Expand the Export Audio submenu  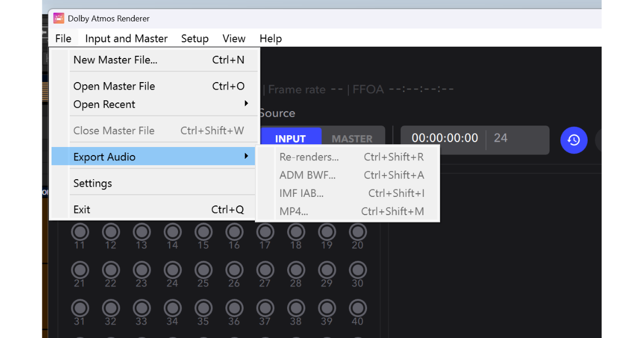tap(104, 156)
